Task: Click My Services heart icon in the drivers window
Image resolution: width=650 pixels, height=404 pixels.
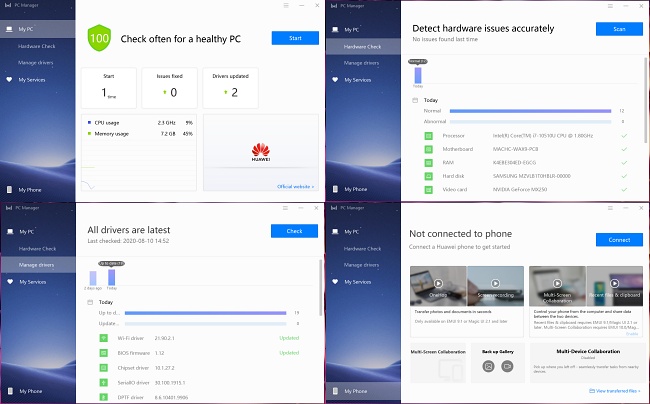Action: [x=10, y=282]
